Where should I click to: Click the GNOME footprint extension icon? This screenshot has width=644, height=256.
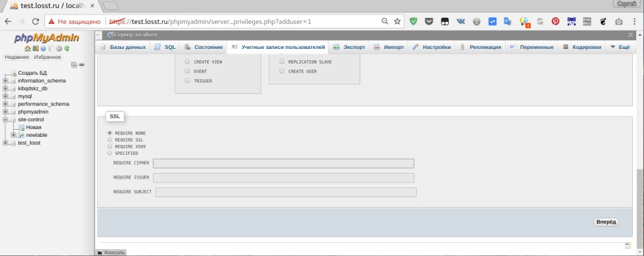tap(603, 21)
